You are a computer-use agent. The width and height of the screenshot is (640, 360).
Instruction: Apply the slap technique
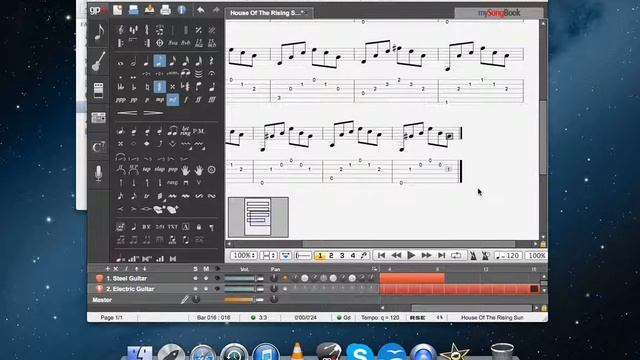point(160,169)
